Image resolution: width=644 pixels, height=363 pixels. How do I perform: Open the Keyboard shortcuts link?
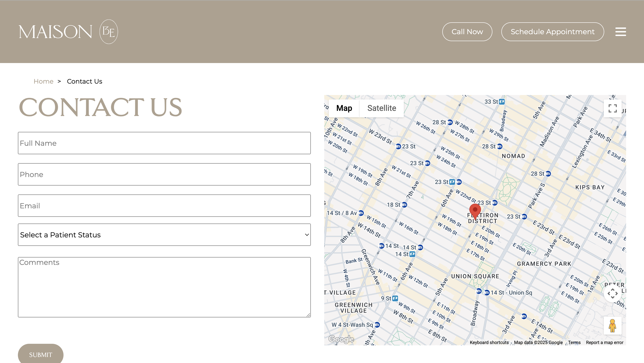[x=489, y=342]
